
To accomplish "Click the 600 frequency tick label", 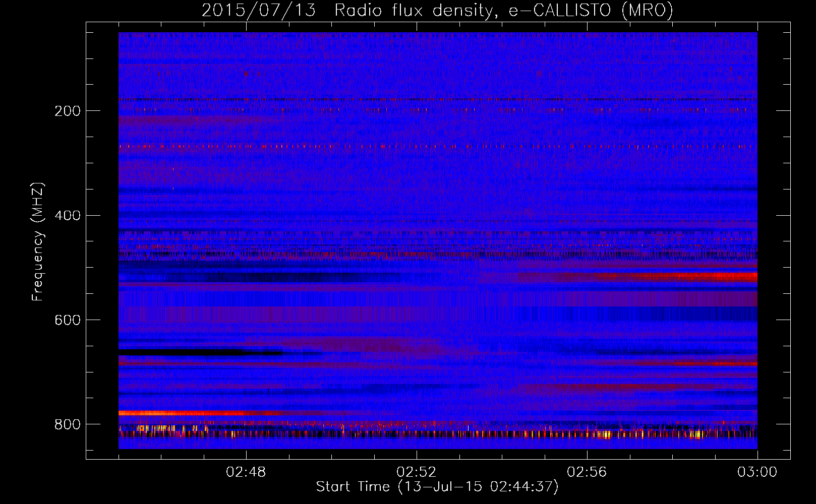I will coord(68,321).
